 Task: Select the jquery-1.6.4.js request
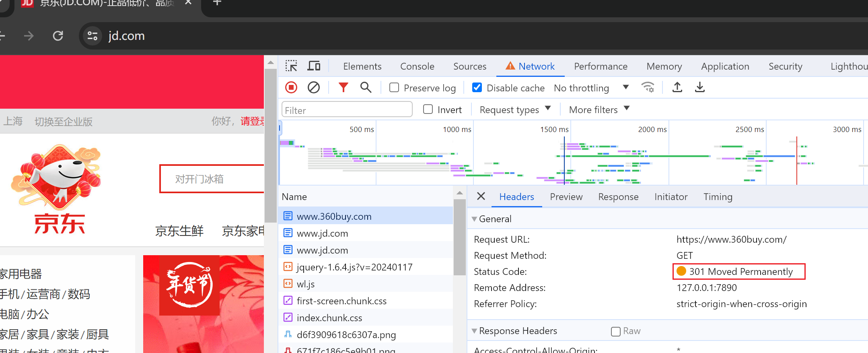[354, 267]
